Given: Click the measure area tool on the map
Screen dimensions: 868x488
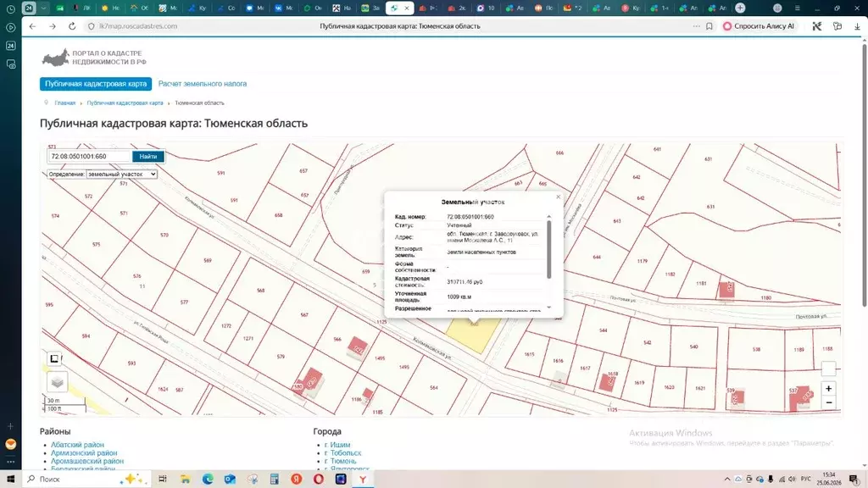Looking at the screenshot, I should coord(54,358).
